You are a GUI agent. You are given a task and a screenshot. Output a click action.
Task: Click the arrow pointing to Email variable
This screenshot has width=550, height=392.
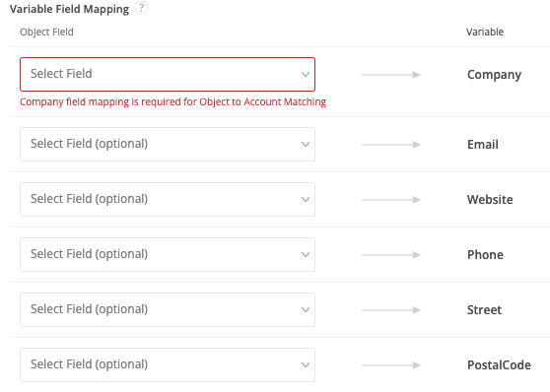[391, 144]
